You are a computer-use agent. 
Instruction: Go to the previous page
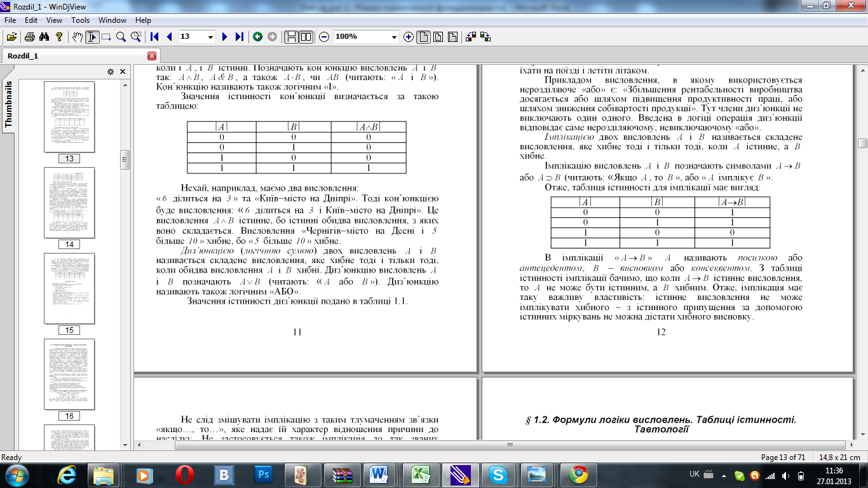coord(169,37)
